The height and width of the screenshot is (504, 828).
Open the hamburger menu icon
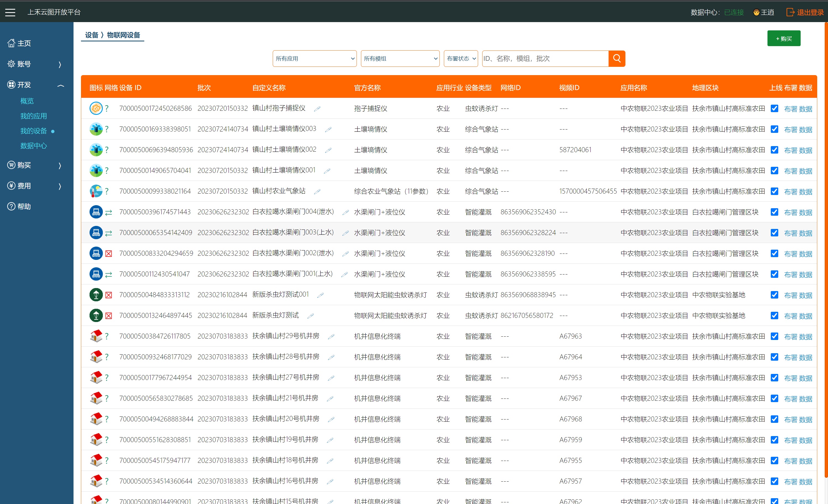(10, 12)
